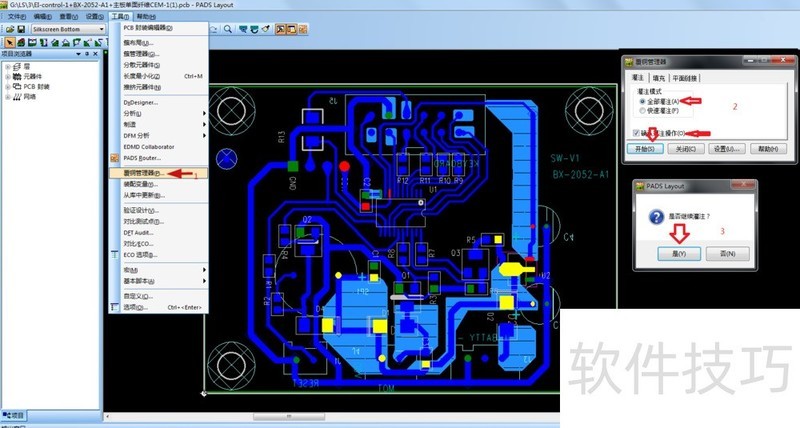Click red round pad on PCB canvas
The width and height of the screenshot is (800, 428).
(x=344, y=166)
